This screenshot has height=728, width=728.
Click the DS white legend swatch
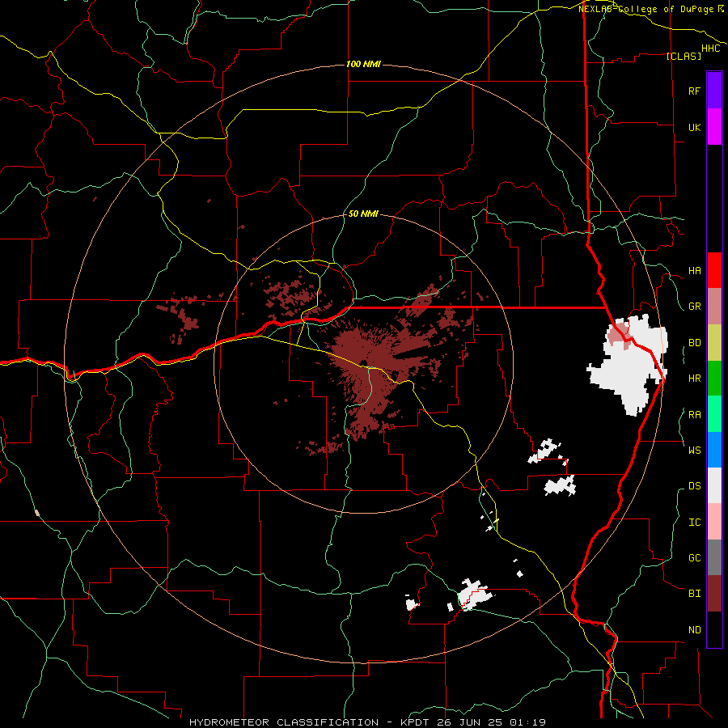(x=714, y=485)
